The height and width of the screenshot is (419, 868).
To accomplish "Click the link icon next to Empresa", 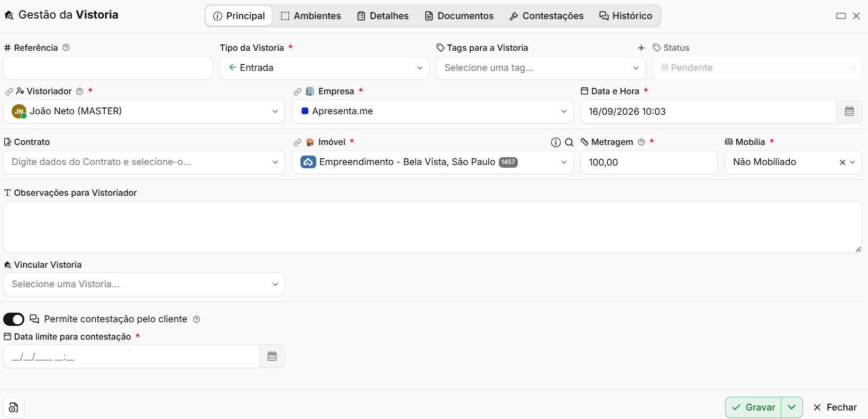I will coord(298,92).
